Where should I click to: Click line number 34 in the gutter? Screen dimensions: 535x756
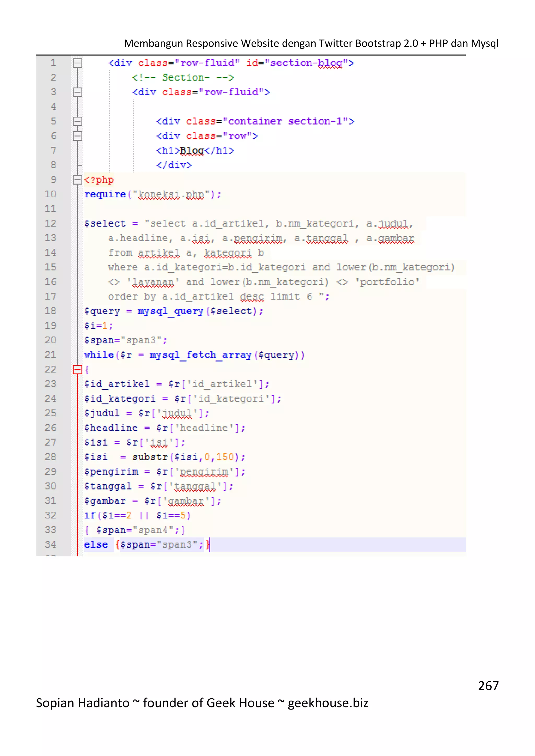pyautogui.click(x=50, y=545)
